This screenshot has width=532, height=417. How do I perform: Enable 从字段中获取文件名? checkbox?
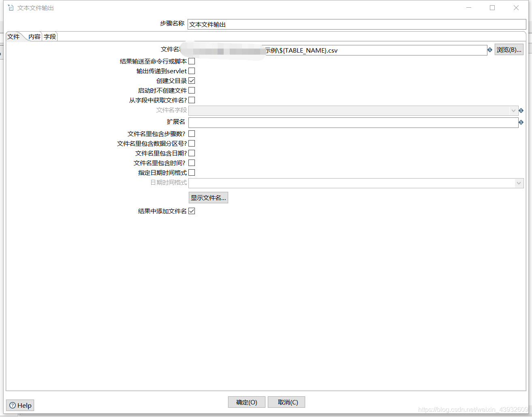click(192, 100)
